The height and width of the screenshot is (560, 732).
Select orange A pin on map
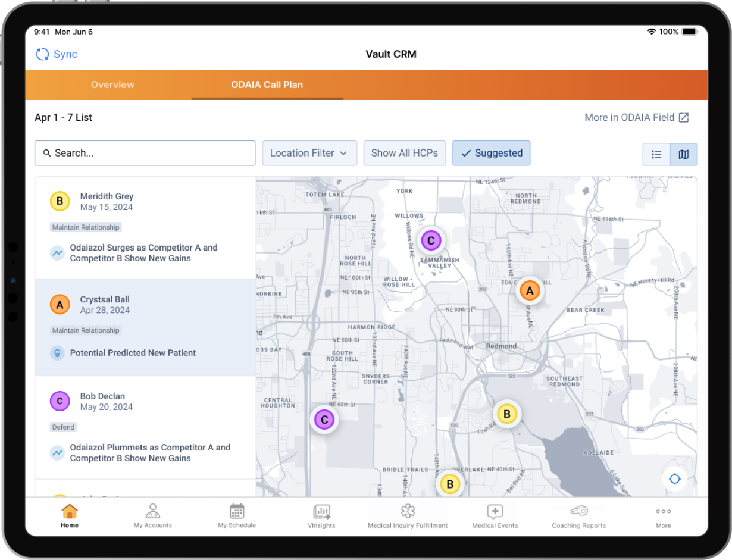pos(529,291)
